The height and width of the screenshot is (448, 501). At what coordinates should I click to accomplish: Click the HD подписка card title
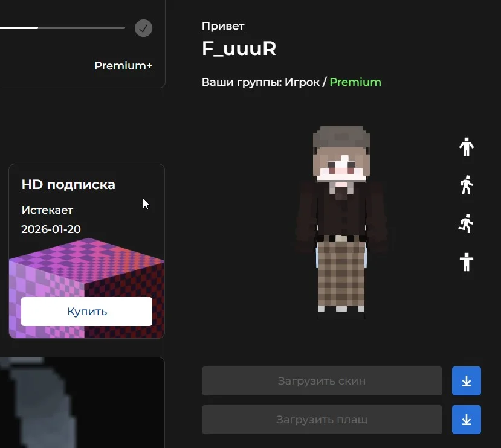(x=68, y=185)
